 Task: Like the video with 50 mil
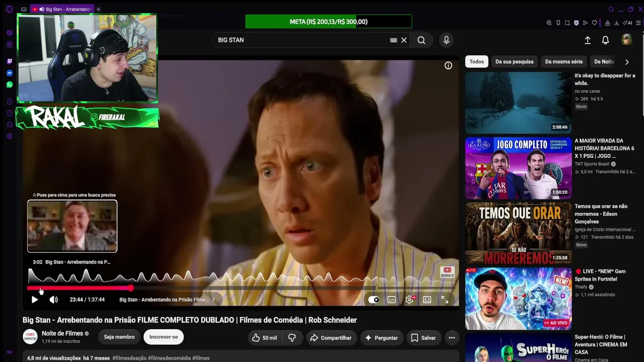pyautogui.click(x=265, y=338)
